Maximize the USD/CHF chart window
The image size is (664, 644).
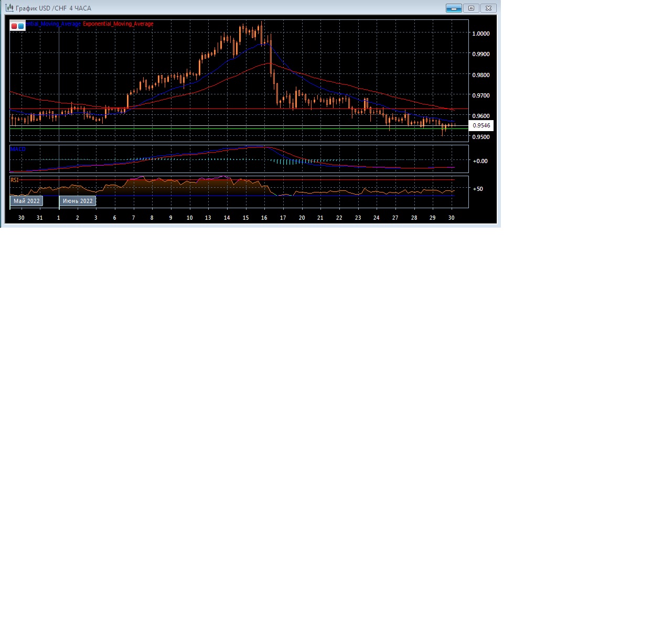click(x=471, y=8)
